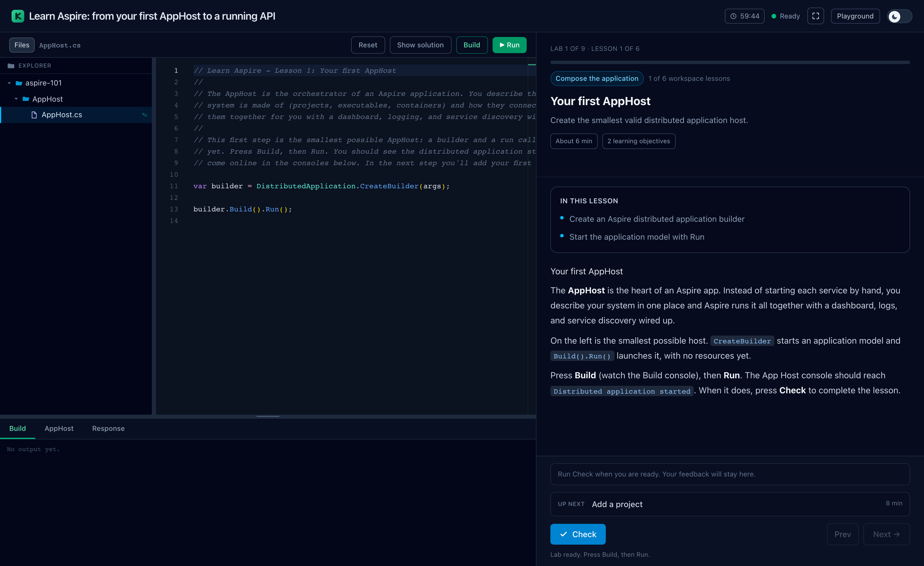
Task: Enter fullscreen with the expand icon
Action: (x=816, y=16)
